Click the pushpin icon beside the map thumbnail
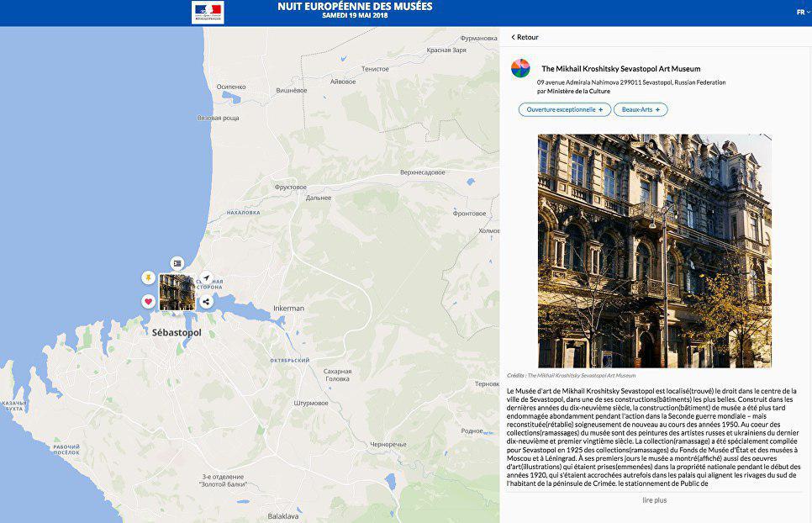The height and width of the screenshot is (523, 812). pyautogui.click(x=148, y=277)
